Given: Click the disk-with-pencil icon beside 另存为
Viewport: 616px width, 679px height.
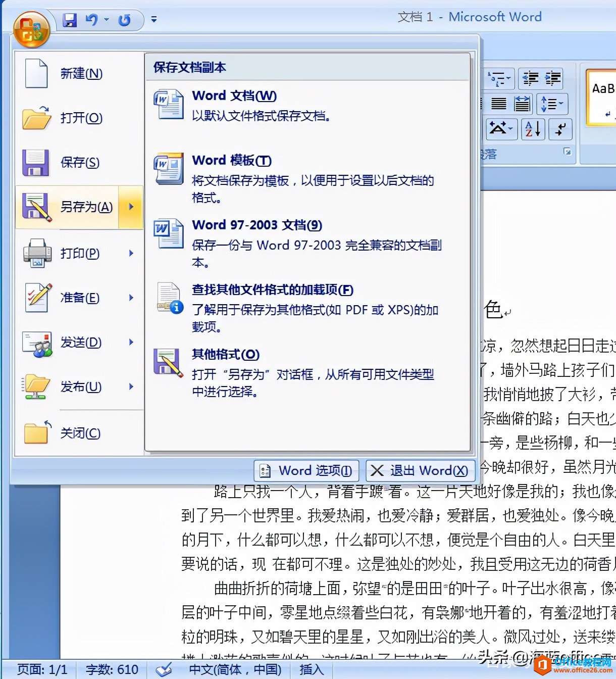Looking at the screenshot, I should click(37, 207).
